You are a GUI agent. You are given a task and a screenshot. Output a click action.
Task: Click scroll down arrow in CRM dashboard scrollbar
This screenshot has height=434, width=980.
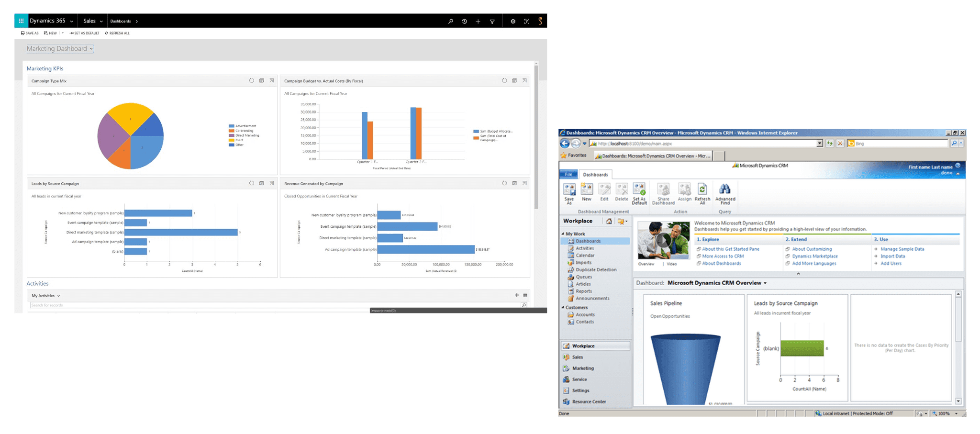958,401
